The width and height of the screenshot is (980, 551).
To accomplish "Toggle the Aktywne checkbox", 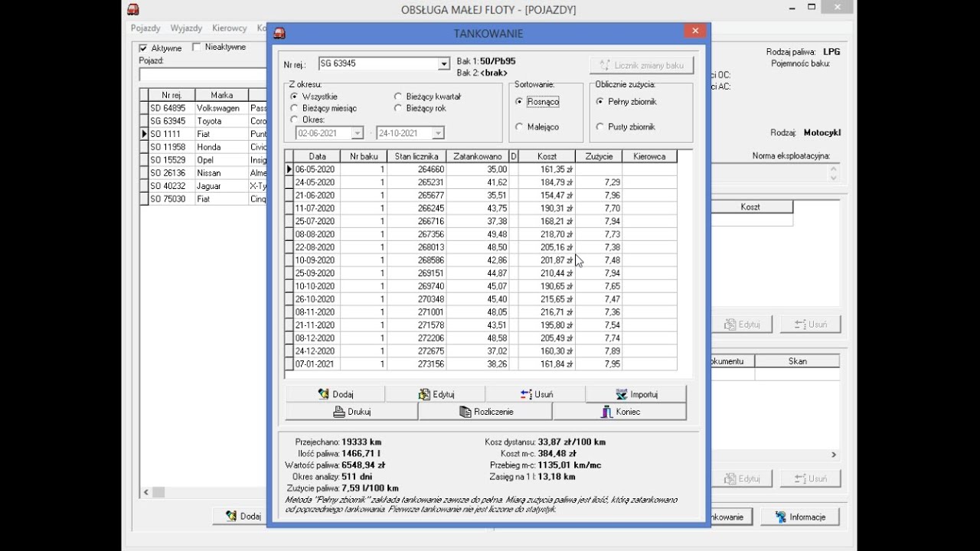I will point(143,48).
